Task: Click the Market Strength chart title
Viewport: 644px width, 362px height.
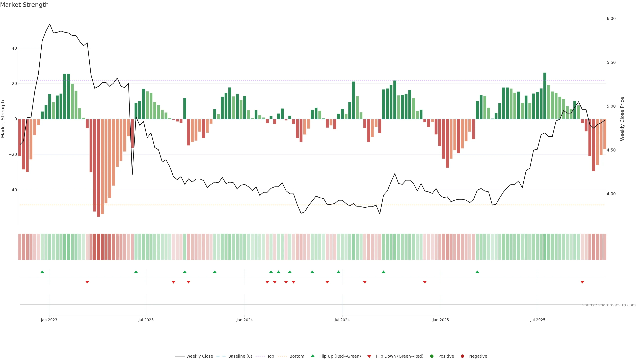Action: 24,5
